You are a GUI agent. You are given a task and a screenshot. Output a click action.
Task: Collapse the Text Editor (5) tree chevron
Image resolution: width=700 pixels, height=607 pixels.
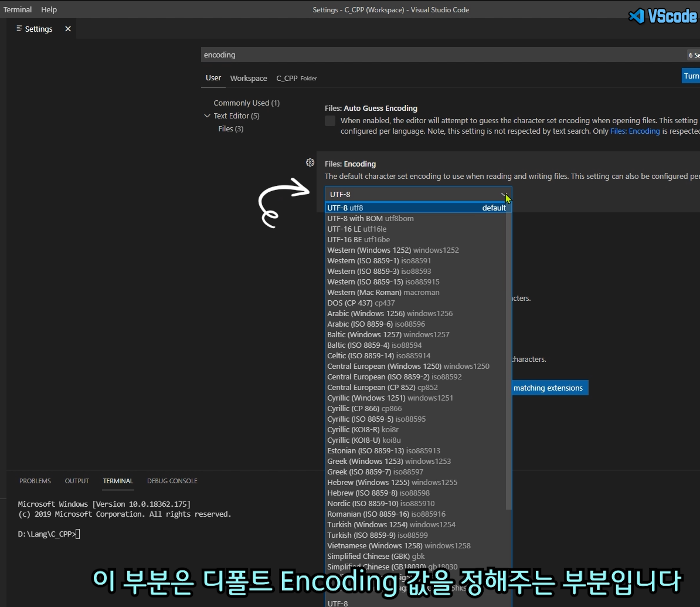coord(207,116)
